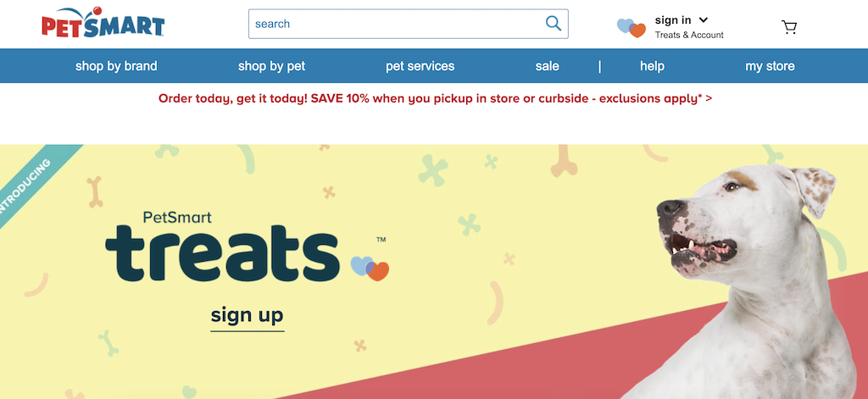Click the Treats hearts icon near sign in
Screen dimensions: 868x399
pyautogui.click(x=632, y=28)
